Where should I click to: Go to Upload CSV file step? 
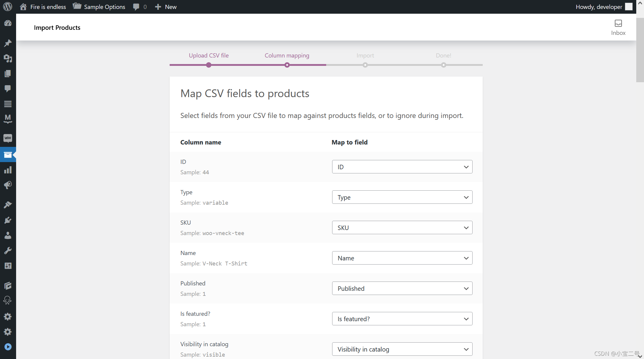click(209, 56)
